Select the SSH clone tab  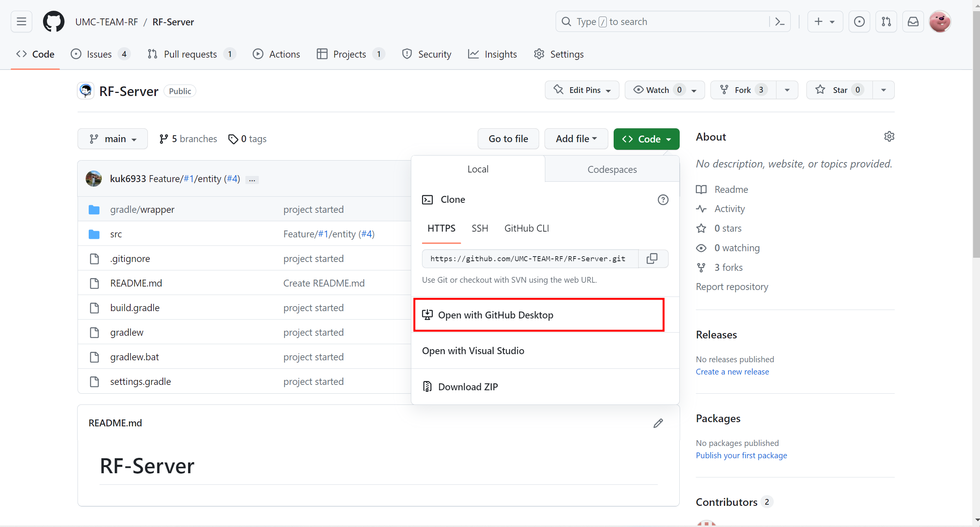pyautogui.click(x=480, y=228)
